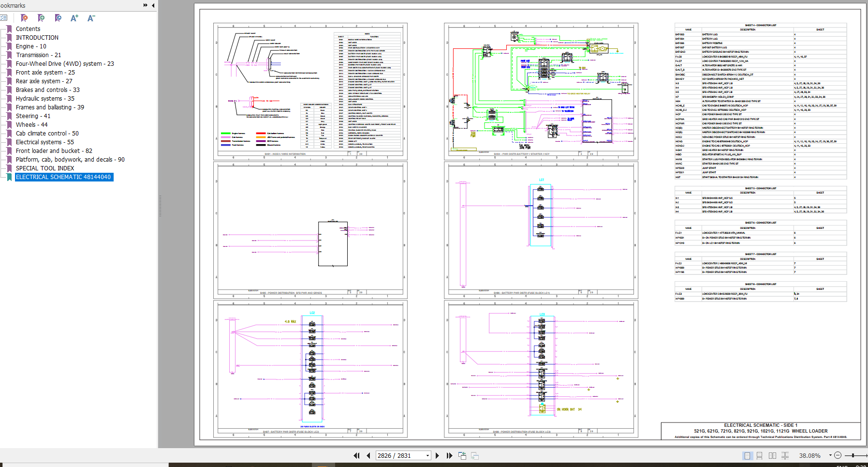Click the bookmark destination icon
The image size is (868, 467).
[58, 18]
